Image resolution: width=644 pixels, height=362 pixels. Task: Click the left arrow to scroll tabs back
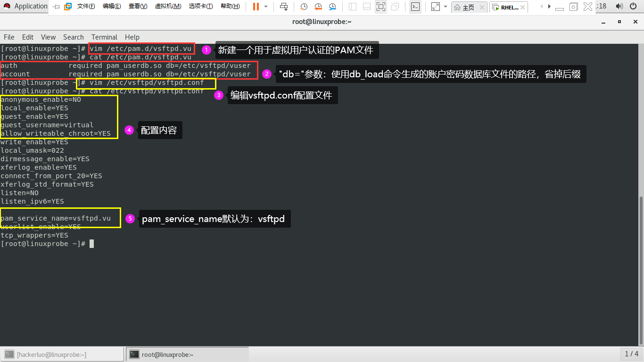[542, 7]
